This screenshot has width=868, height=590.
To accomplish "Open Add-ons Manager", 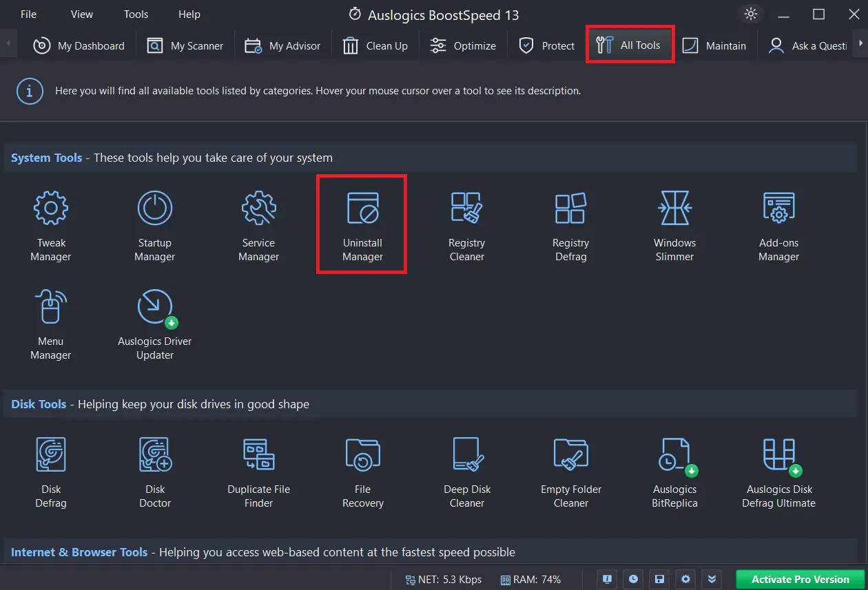I will (779, 227).
